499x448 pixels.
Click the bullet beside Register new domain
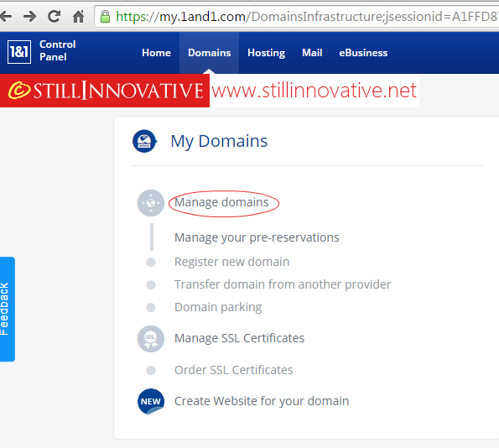[x=151, y=262]
